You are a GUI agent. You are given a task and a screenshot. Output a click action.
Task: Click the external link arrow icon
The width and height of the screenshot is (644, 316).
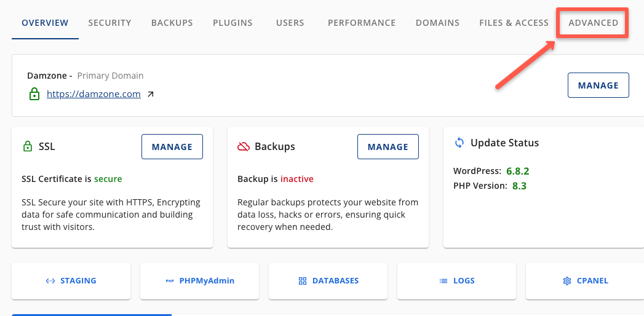(x=151, y=94)
